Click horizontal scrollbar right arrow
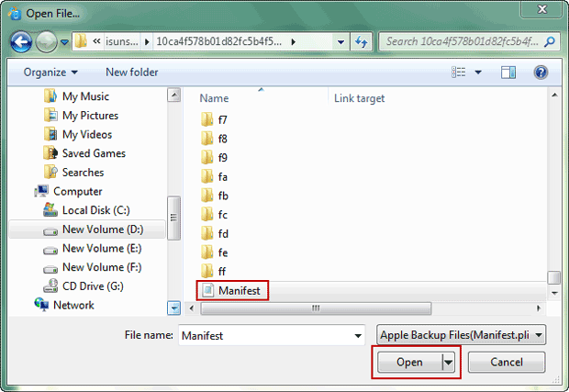Screen dimensions: 569x392 pyautogui.click(x=539, y=308)
